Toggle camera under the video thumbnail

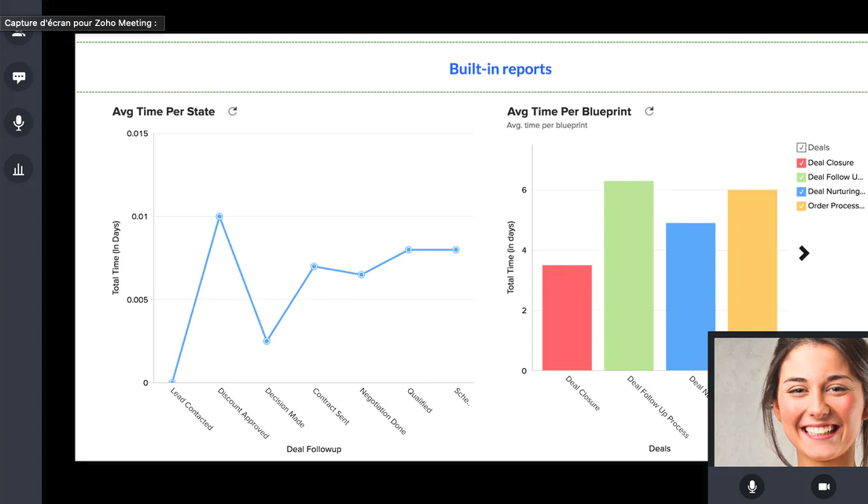tap(824, 486)
